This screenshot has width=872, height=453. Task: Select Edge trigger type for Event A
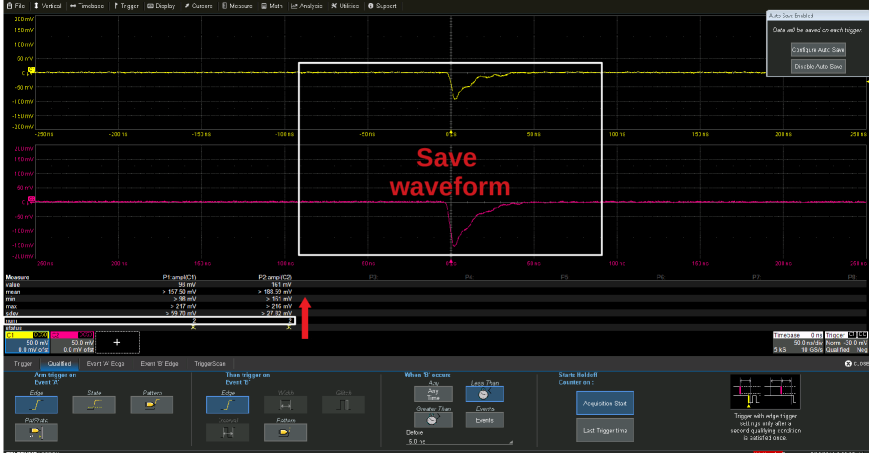pos(35,404)
